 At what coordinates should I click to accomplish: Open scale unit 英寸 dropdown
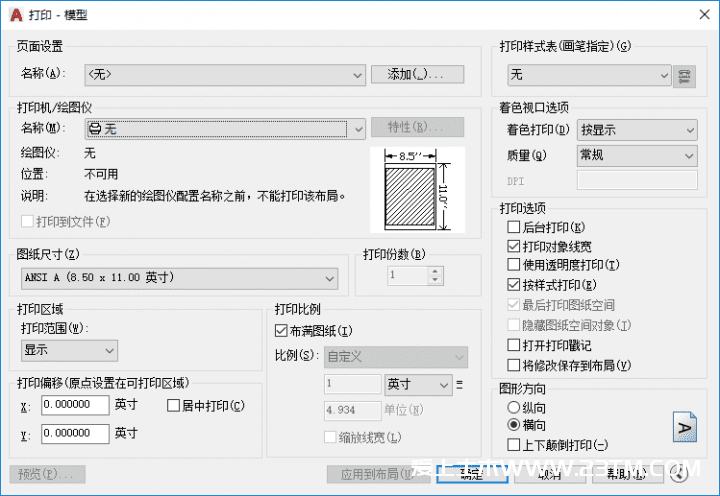click(418, 385)
